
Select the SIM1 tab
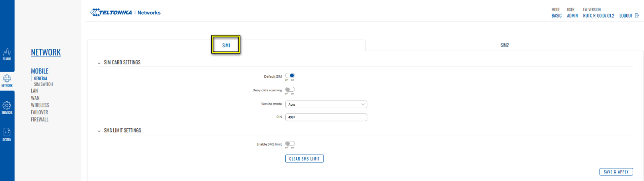point(226,45)
